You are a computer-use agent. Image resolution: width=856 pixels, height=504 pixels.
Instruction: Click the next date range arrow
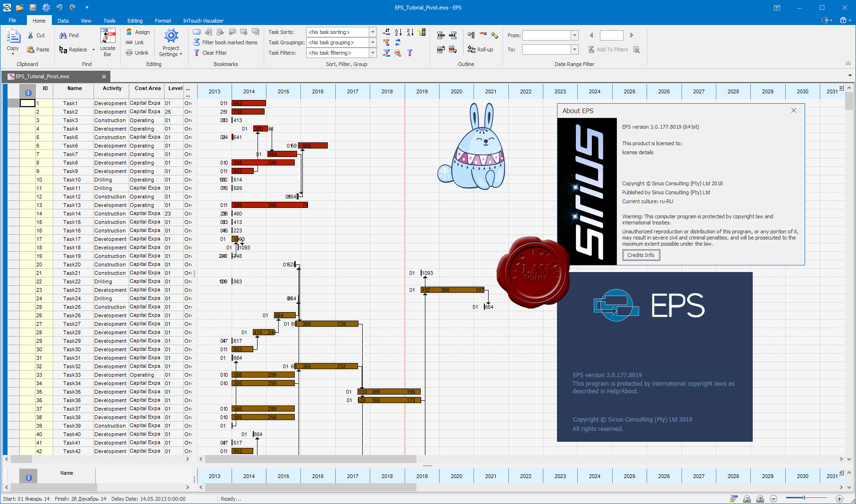tap(632, 35)
